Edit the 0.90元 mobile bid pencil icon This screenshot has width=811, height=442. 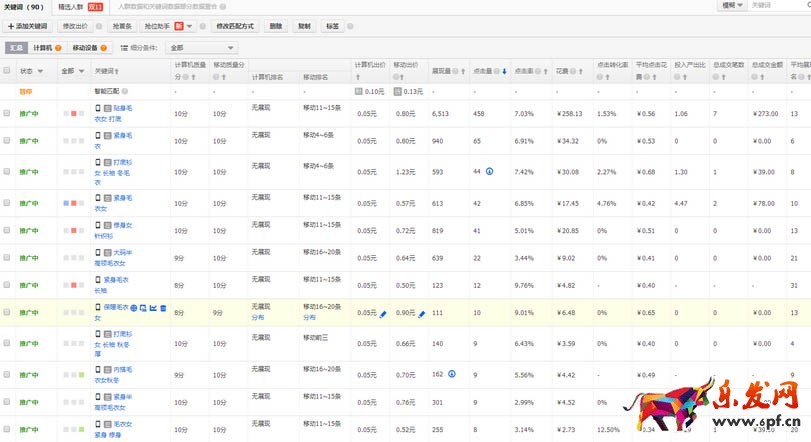point(422,314)
